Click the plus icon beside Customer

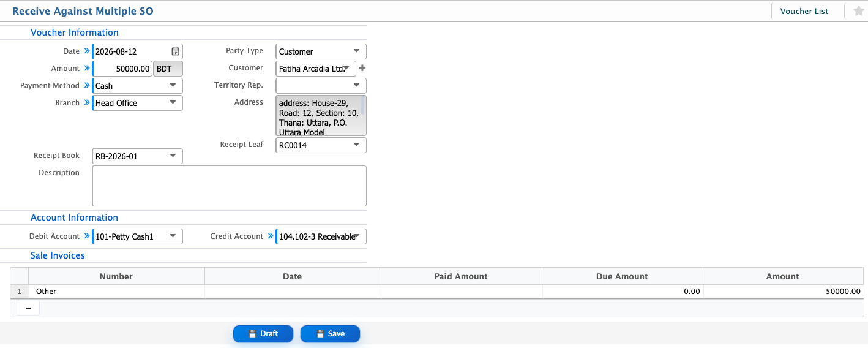362,68
